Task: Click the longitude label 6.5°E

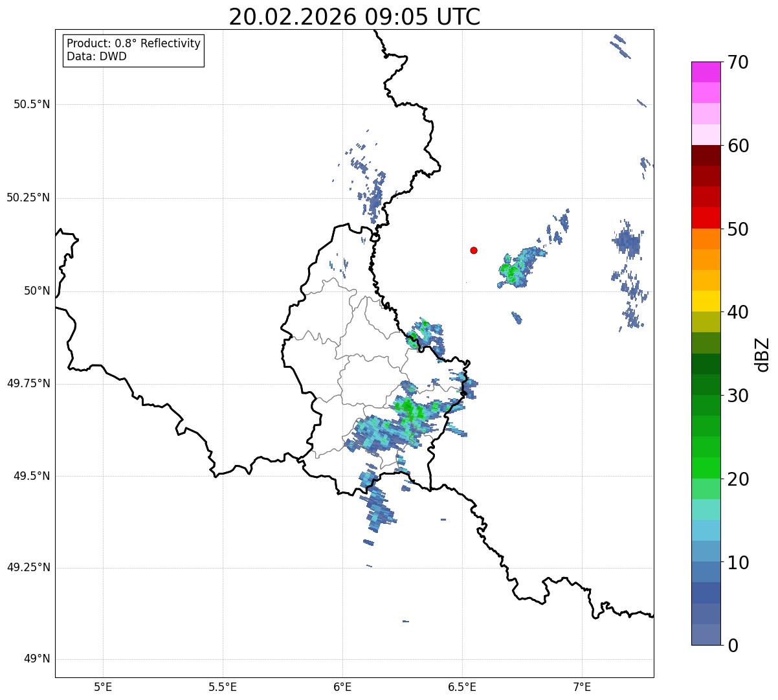Action: pyautogui.click(x=462, y=686)
